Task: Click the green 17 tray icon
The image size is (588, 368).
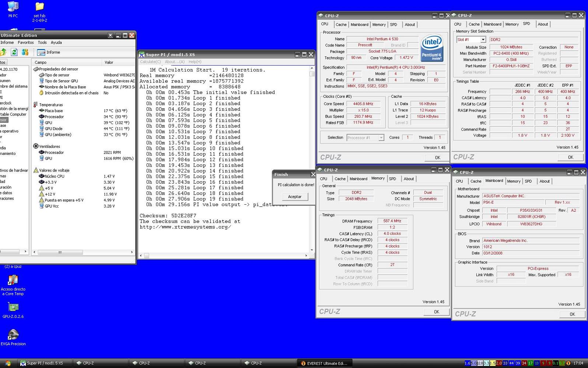Action: [530, 363]
